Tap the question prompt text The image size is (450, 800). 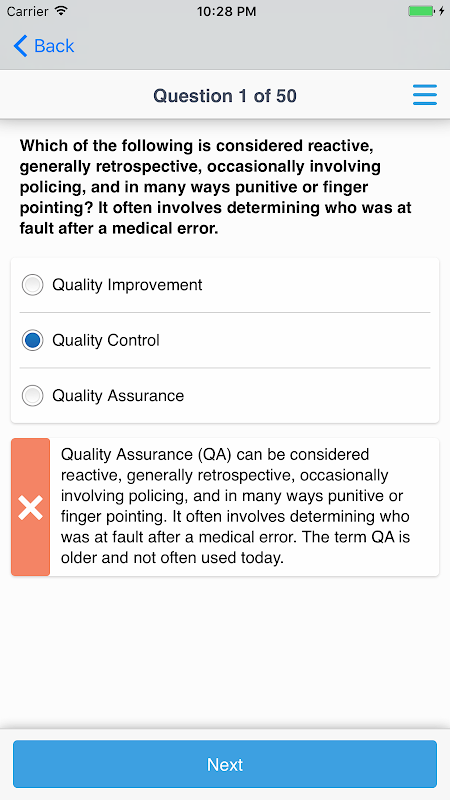(x=216, y=187)
